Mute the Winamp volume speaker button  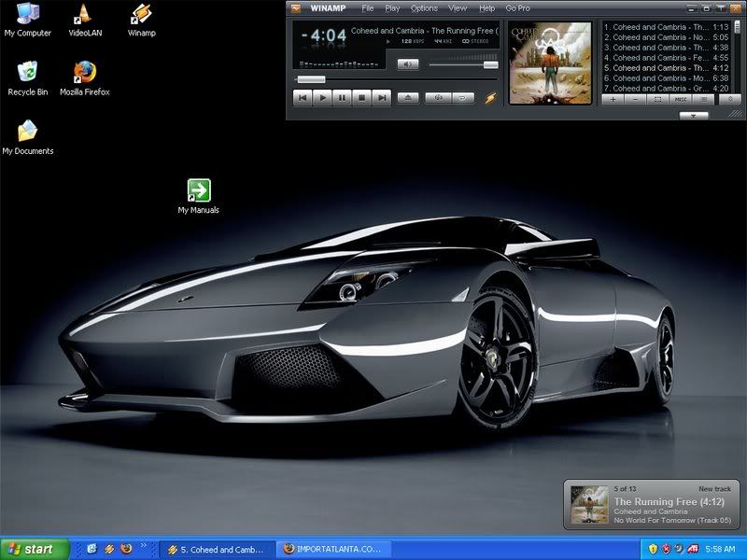[408, 64]
